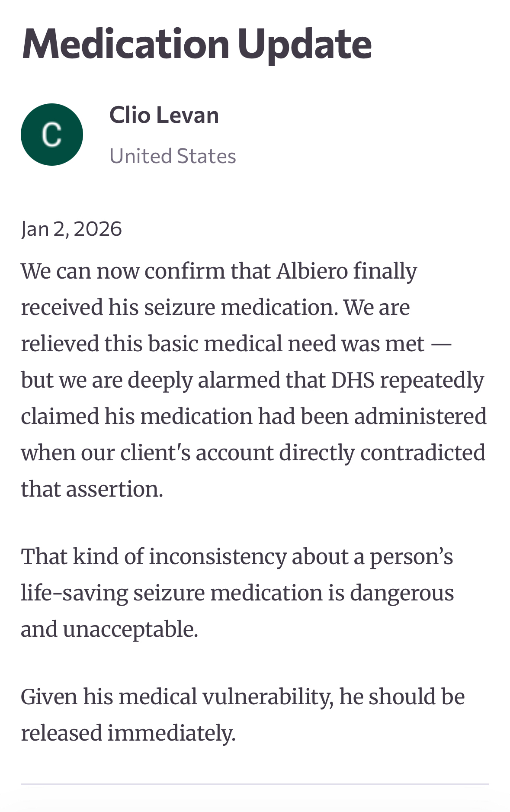Click the "United States" location text
This screenshot has height=812, width=510.
click(173, 156)
